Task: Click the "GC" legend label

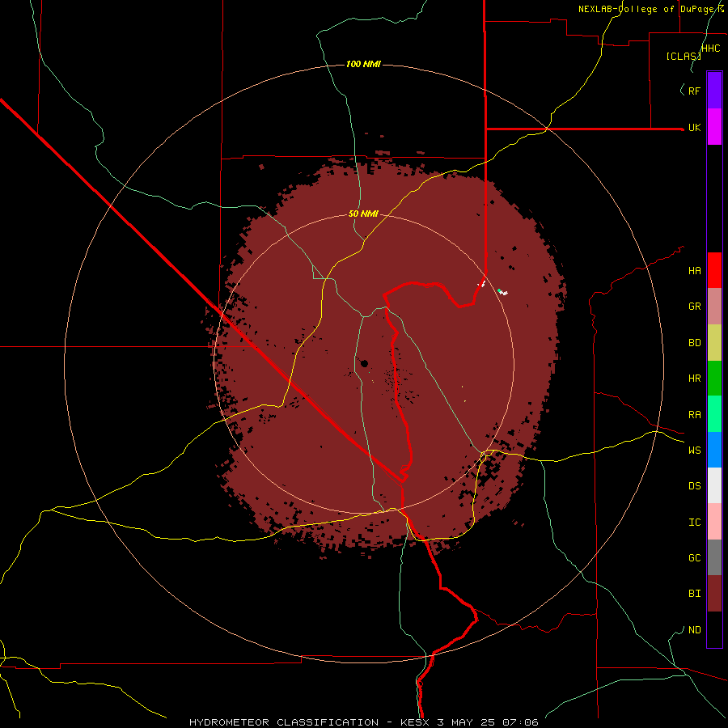Action: (695, 558)
